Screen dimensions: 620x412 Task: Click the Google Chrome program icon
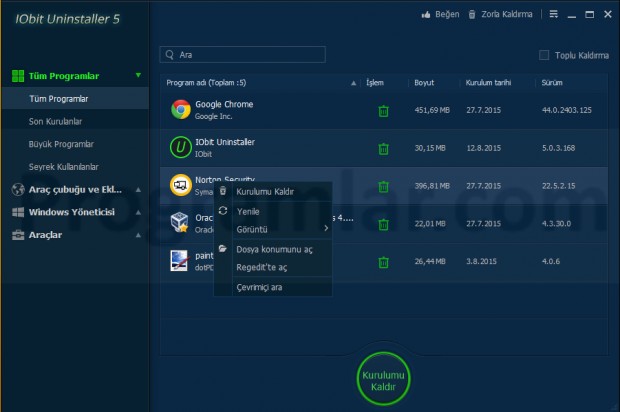[181, 110]
